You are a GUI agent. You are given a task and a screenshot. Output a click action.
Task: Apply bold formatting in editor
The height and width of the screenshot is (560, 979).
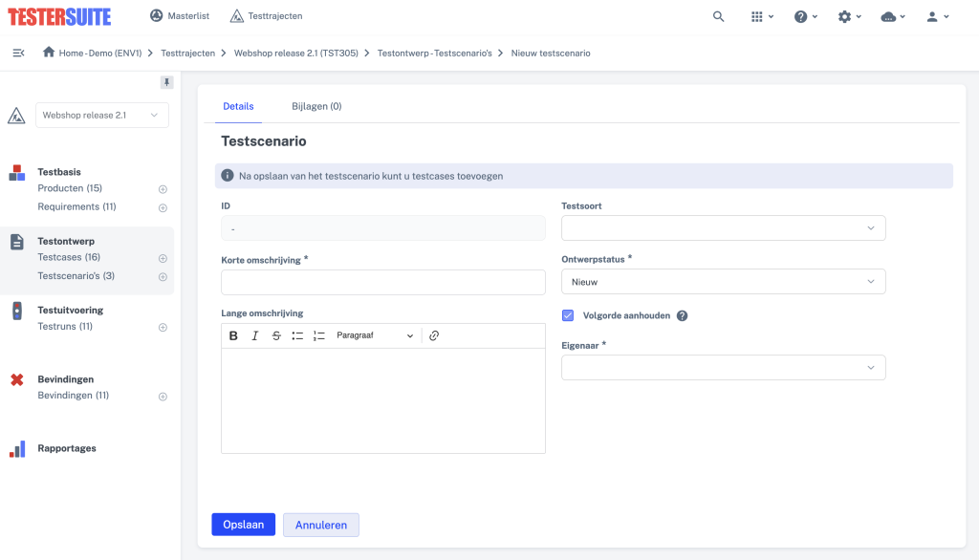point(233,335)
